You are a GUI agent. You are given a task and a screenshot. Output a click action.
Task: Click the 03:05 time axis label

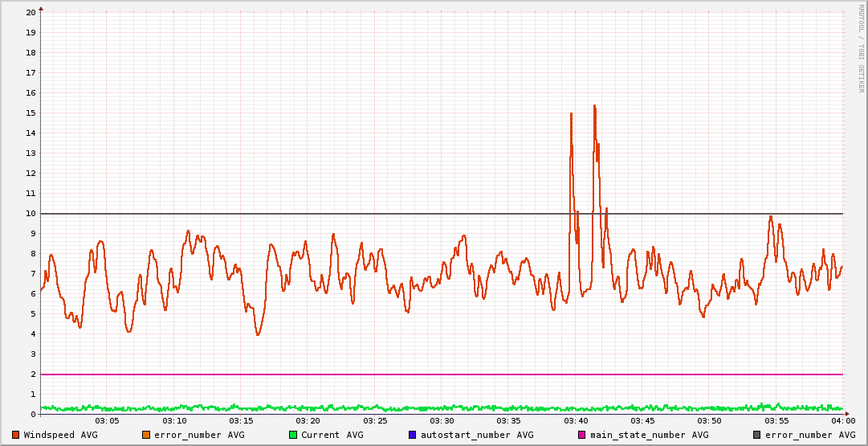click(x=107, y=421)
